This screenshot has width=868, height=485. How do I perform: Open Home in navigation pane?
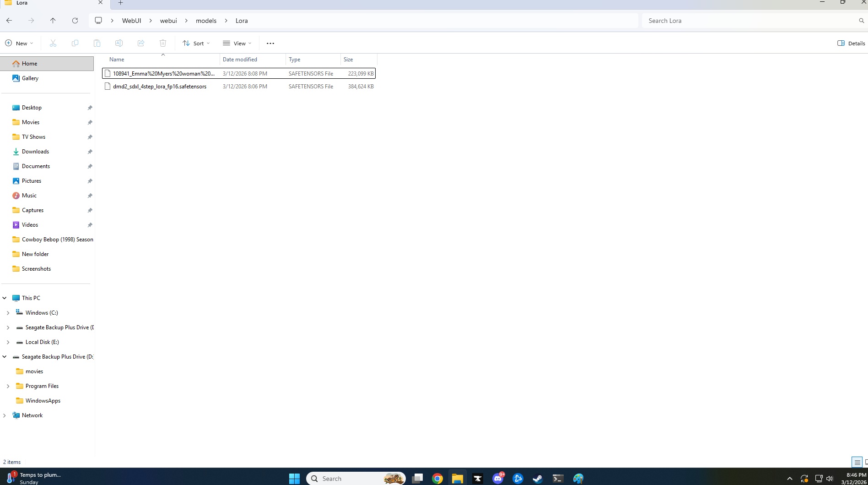47,64
